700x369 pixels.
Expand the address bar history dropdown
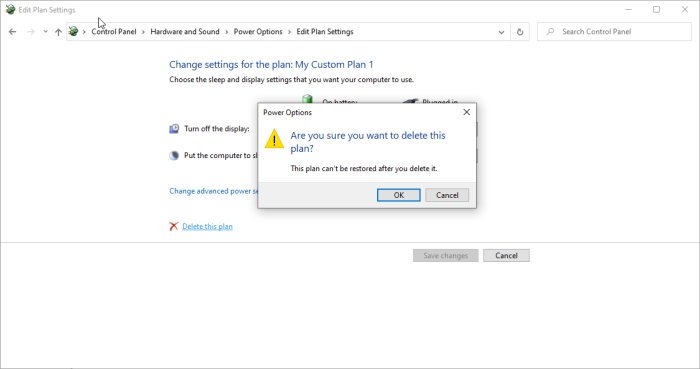point(501,32)
